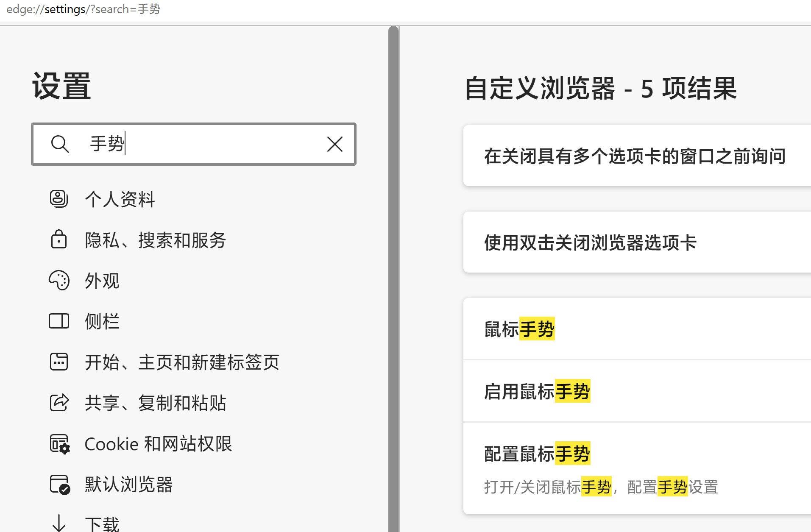Open 侧栏 settings section

[x=102, y=321]
